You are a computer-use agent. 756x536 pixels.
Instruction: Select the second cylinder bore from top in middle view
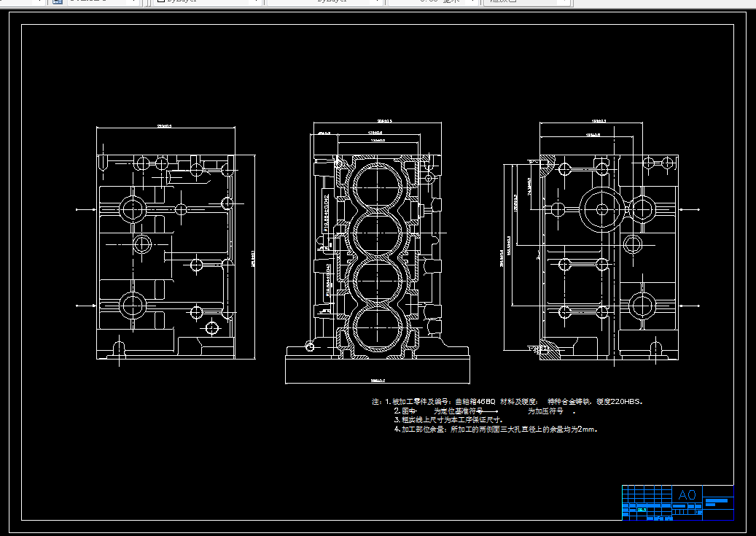coord(378,235)
